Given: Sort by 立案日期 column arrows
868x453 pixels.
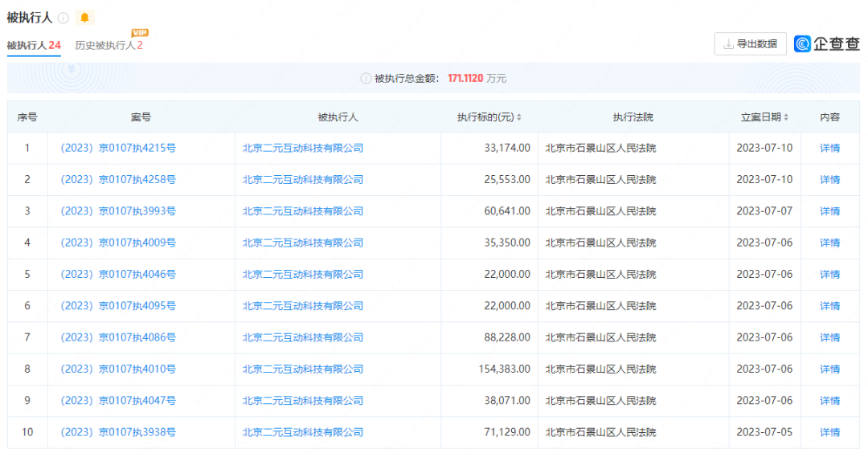Looking at the screenshot, I should 786,117.
